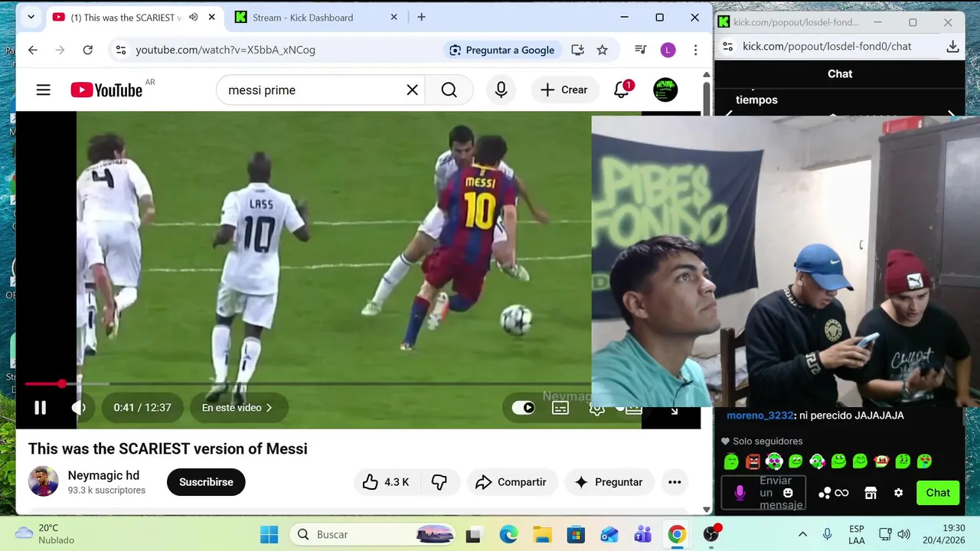This screenshot has width=980, height=551.
Task: Dislike the video
Action: [439, 482]
